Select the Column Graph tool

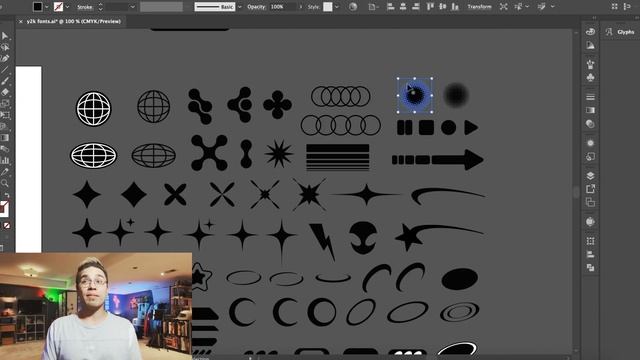(x=4, y=160)
